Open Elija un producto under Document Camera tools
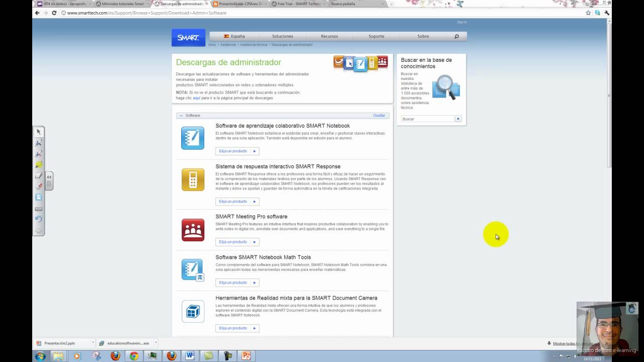This screenshot has width=644, height=362. [x=237, y=328]
